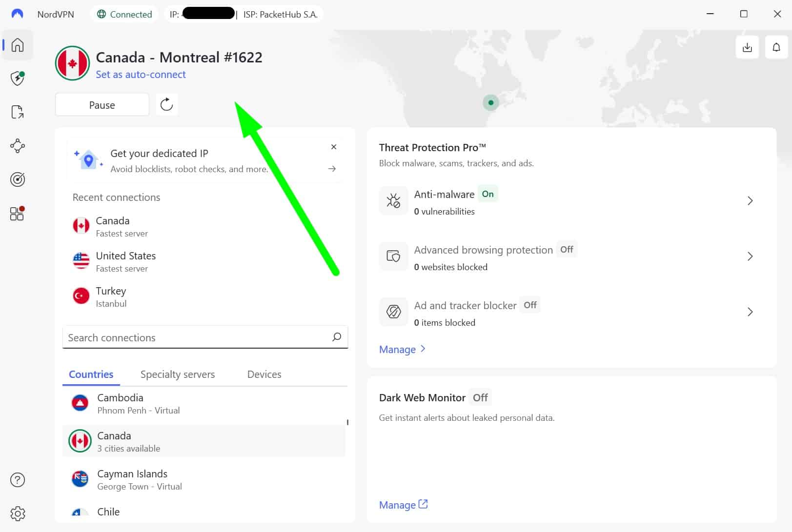Switch to the Countries tab
The width and height of the screenshot is (792, 532).
tap(91, 374)
